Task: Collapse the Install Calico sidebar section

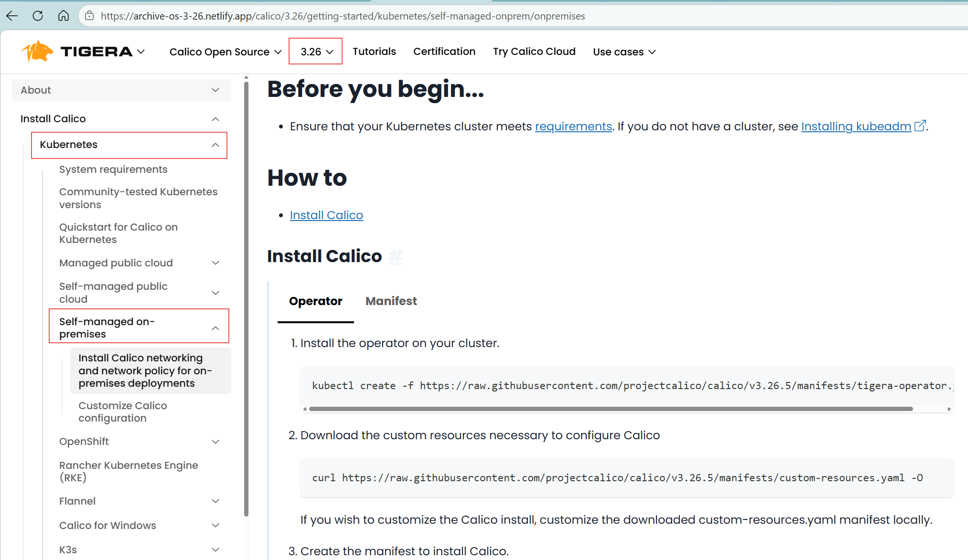Action: (215, 119)
